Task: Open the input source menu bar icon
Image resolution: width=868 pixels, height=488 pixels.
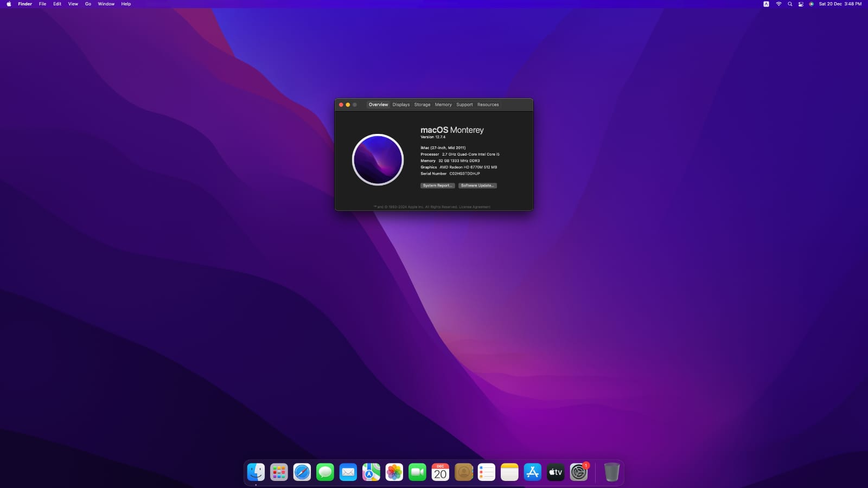Action: [766, 4]
